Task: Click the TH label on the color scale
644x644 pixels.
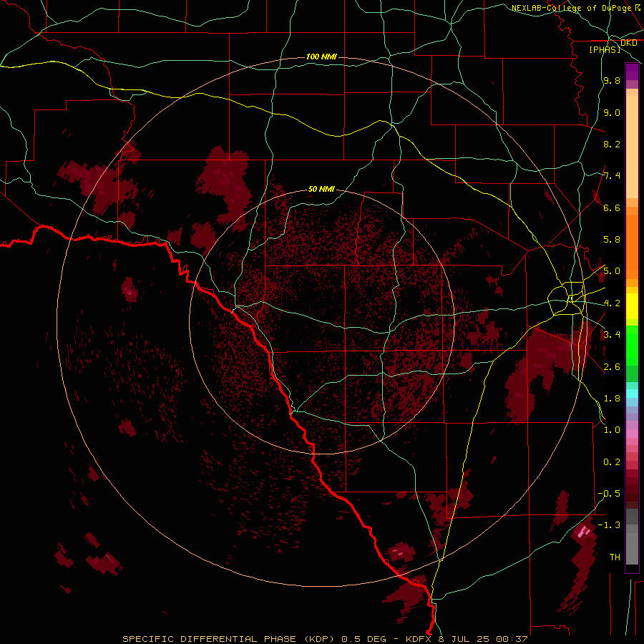Action: tap(615, 557)
